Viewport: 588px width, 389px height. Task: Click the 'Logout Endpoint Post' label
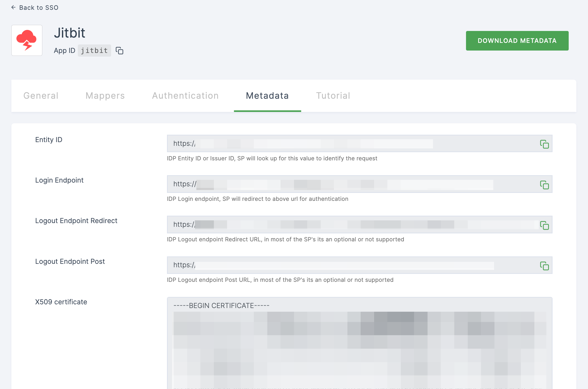click(x=70, y=261)
